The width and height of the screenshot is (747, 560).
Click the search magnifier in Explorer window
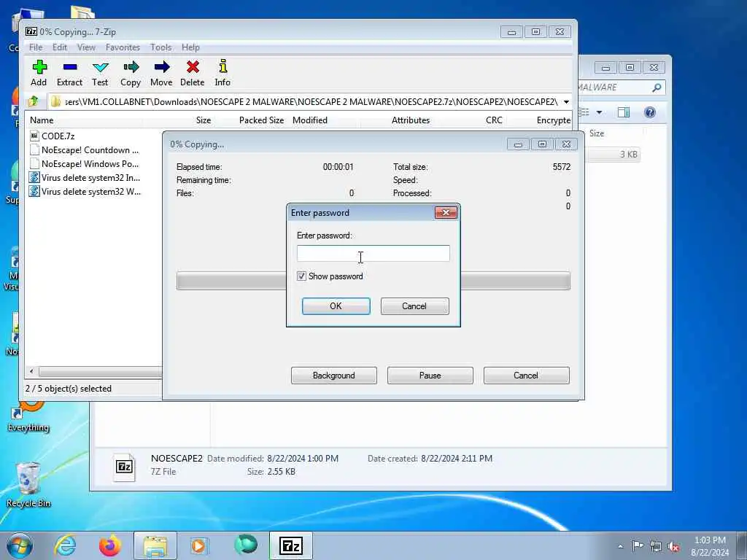[657, 87]
